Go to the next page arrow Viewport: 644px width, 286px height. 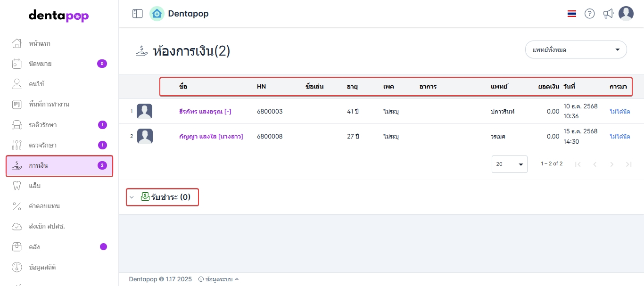tap(611, 164)
